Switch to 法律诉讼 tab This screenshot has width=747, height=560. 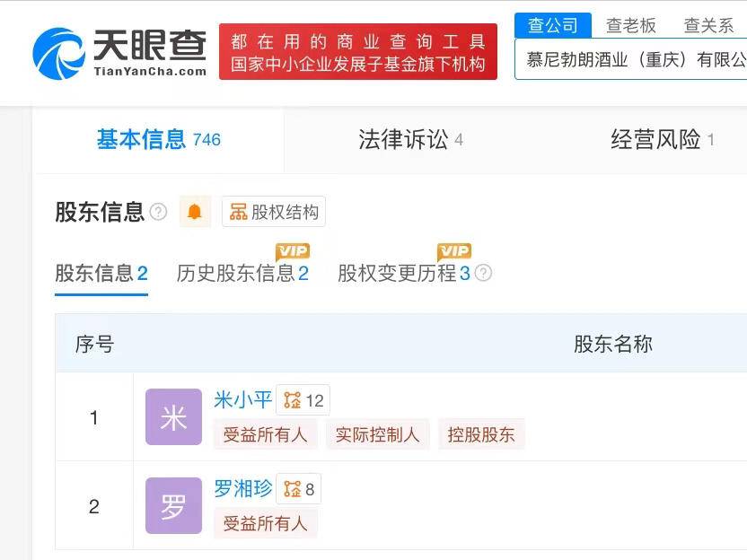[410, 140]
